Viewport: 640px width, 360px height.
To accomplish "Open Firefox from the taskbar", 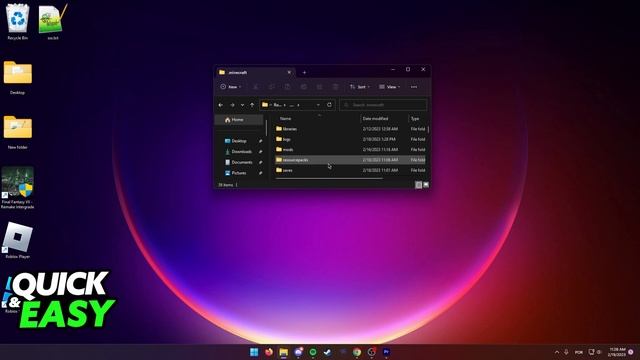I will [269, 352].
